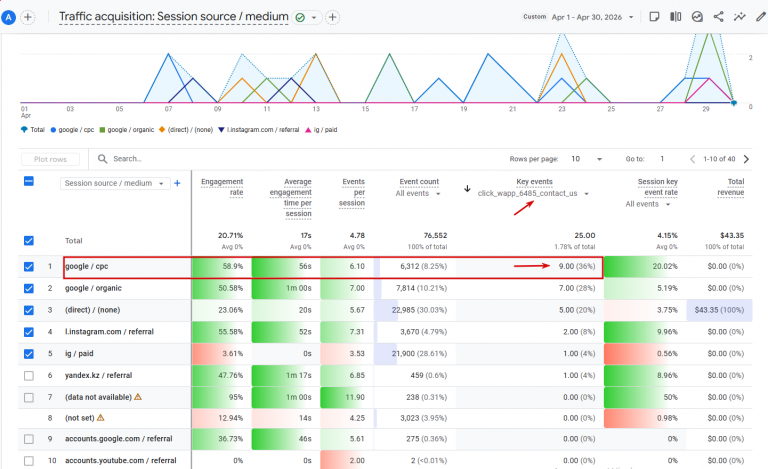Expand the arrow next to the report status check
Viewport: 768px width, 469px height.
point(313,18)
